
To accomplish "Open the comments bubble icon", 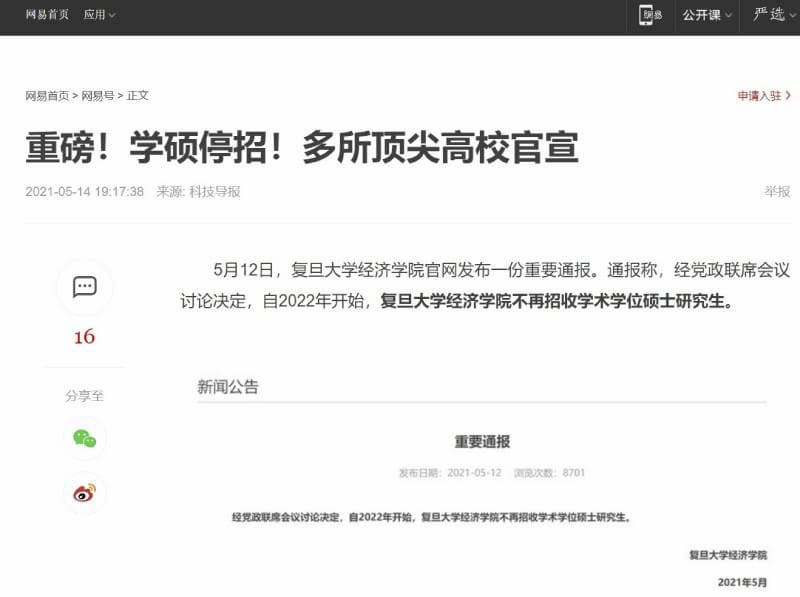I will pos(85,287).
